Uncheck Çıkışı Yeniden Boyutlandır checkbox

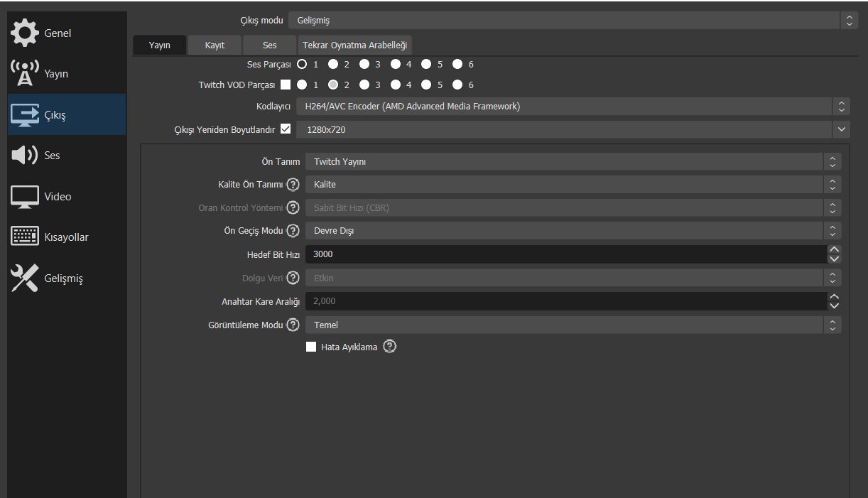pos(286,129)
